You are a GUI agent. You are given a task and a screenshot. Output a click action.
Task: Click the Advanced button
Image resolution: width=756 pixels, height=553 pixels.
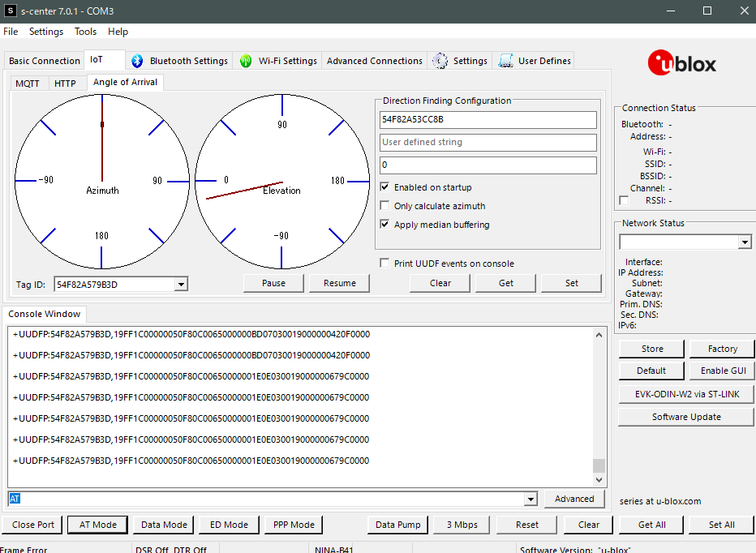point(574,499)
